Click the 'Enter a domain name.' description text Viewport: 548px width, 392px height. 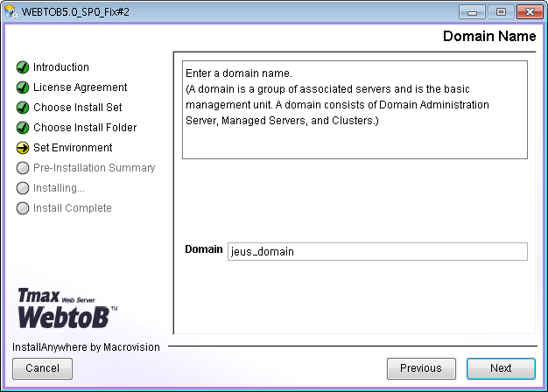coord(239,73)
